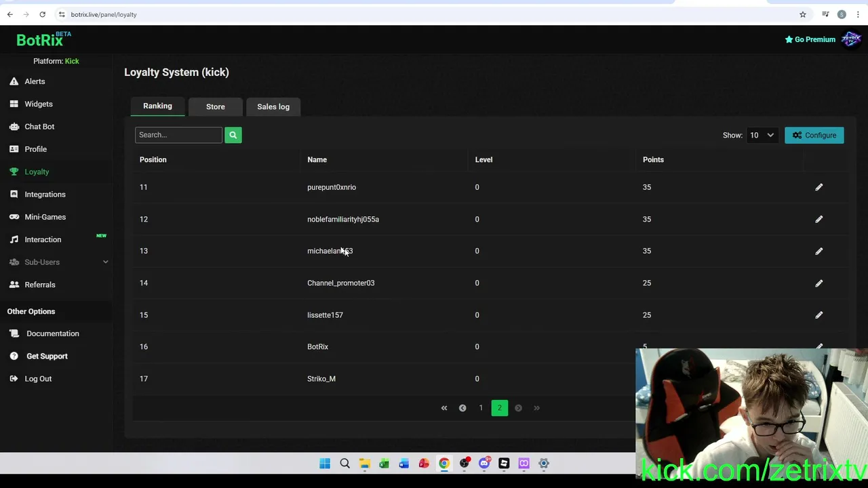This screenshot has height=488, width=868.
Task: Click the browser address bar
Action: tap(427, 14)
